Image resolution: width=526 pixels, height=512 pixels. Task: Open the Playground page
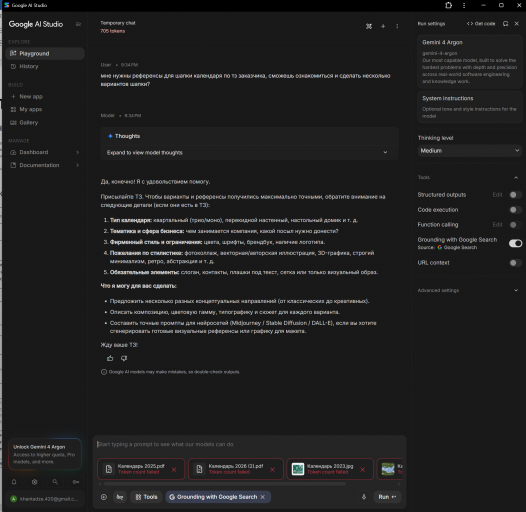[45, 54]
